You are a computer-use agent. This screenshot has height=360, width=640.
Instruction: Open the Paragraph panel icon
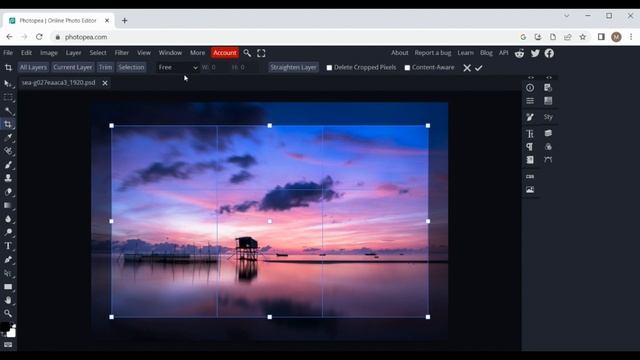click(530, 147)
